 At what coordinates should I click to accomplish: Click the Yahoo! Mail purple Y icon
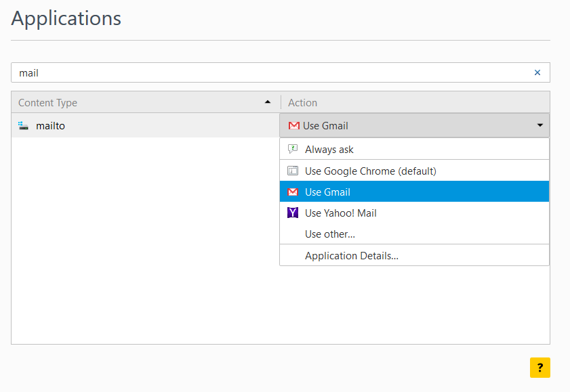tap(293, 213)
